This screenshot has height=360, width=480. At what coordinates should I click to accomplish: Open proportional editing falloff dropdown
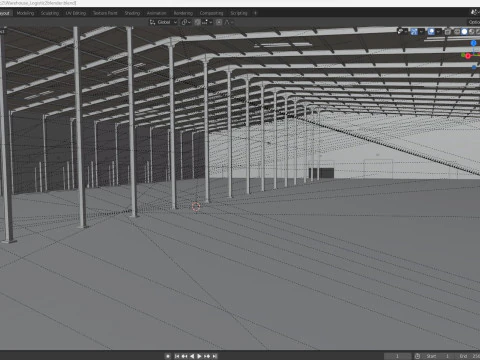[x=229, y=22]
